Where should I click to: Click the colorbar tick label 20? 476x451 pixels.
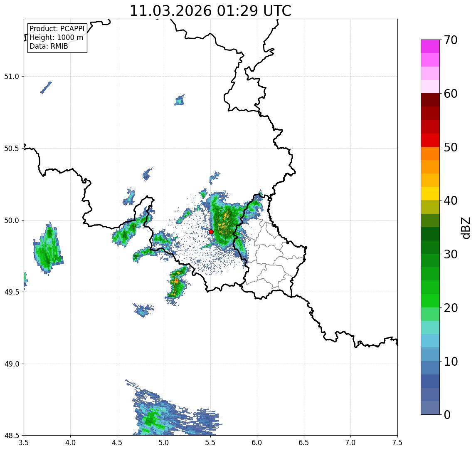click(x=451, y=308)
